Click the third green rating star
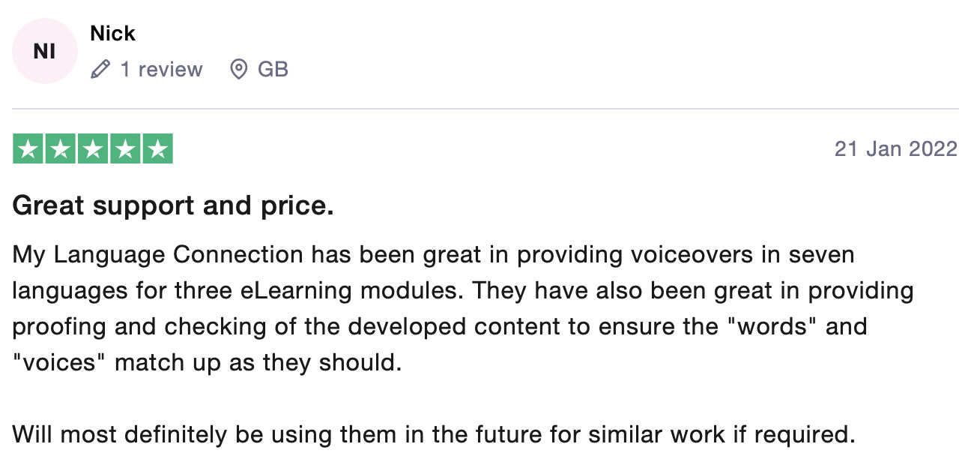980x471 pixels. [93, 148]
